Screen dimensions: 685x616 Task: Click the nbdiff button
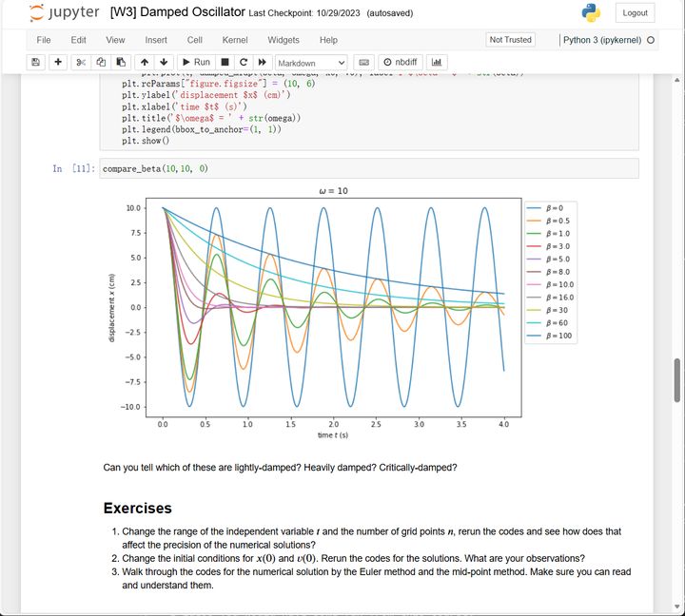coord(400,62)
